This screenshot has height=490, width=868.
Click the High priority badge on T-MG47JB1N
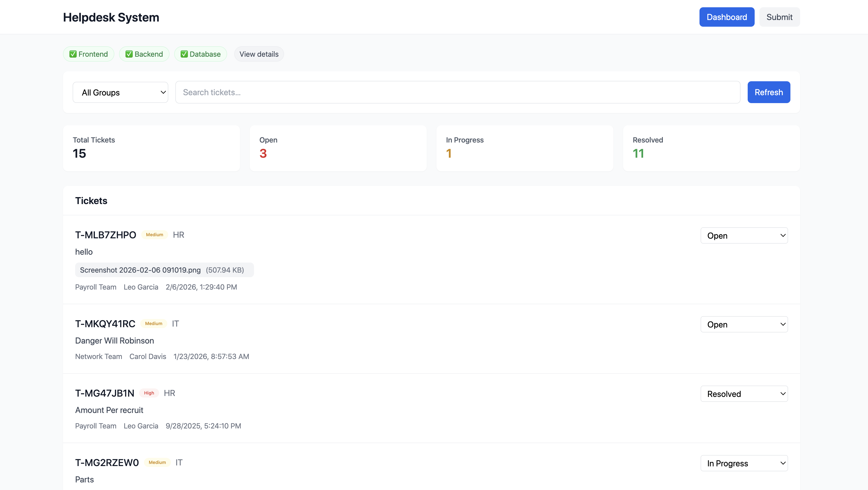(x=149, y=393)
